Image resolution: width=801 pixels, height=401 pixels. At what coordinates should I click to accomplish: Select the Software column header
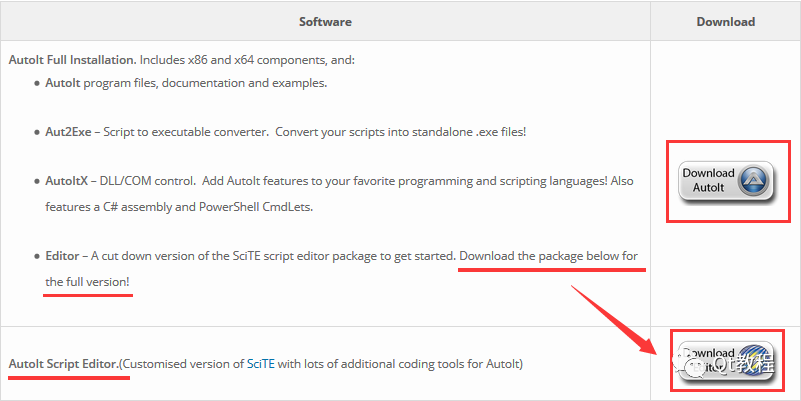325,21
